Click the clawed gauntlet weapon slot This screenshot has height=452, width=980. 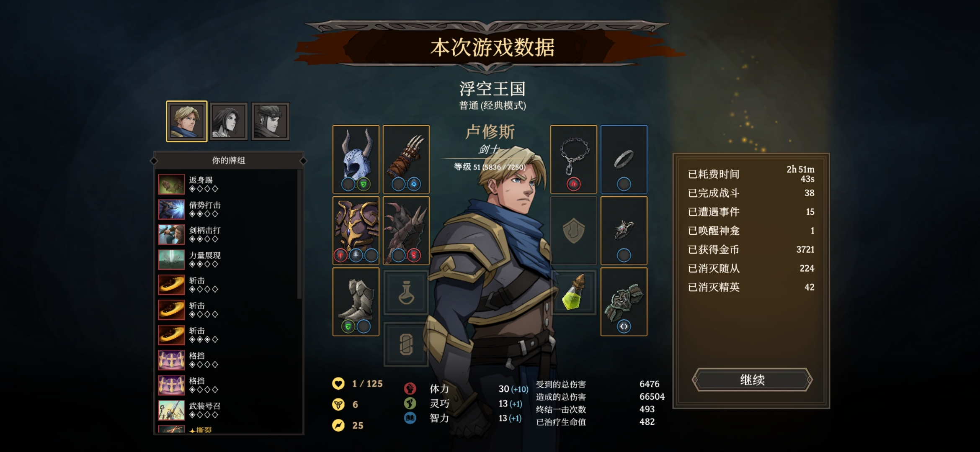pos(406,159)
